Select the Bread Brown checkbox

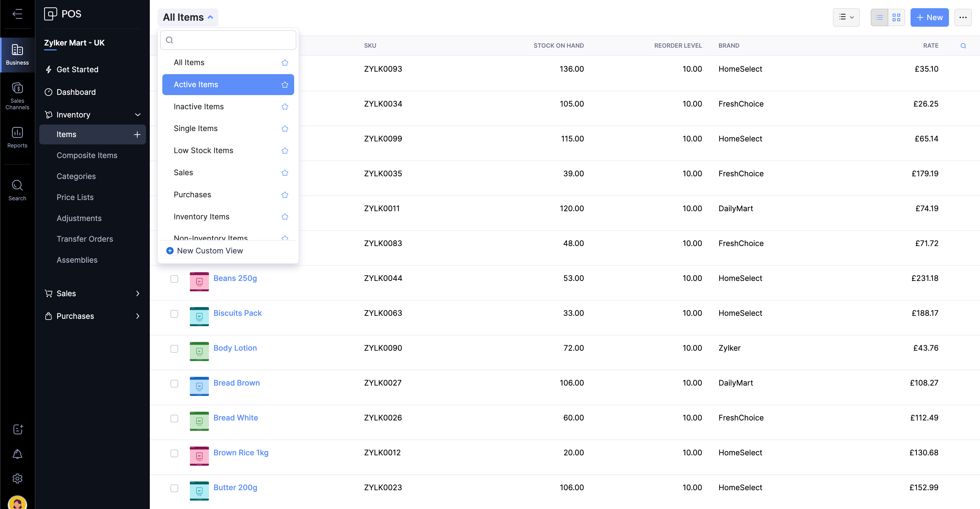coord(174,383)
